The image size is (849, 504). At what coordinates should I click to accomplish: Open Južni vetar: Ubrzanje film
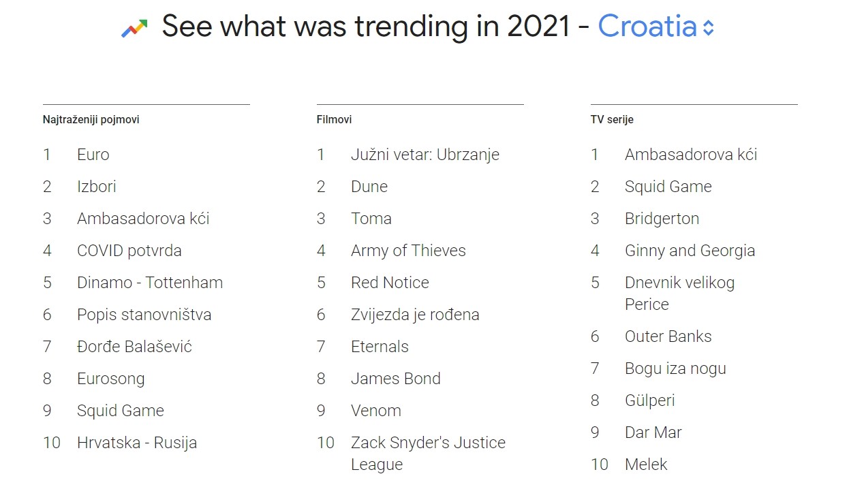click(425, 155)
